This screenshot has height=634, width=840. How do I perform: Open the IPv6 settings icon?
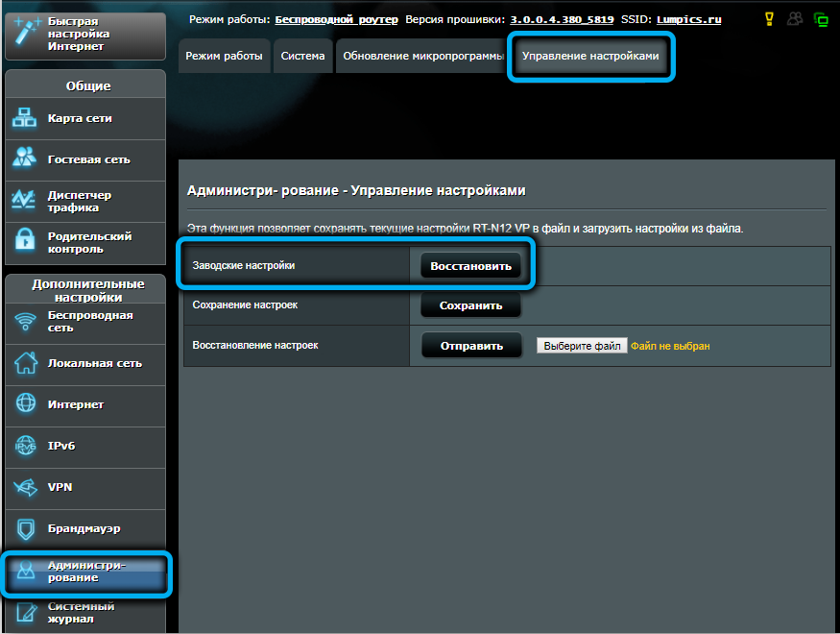point(25,446)
